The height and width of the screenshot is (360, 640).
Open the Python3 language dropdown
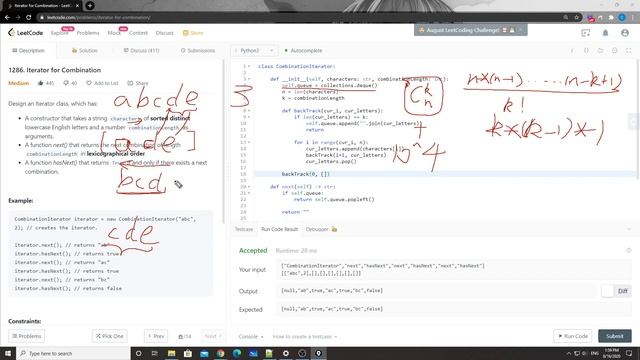coord(255,51)
